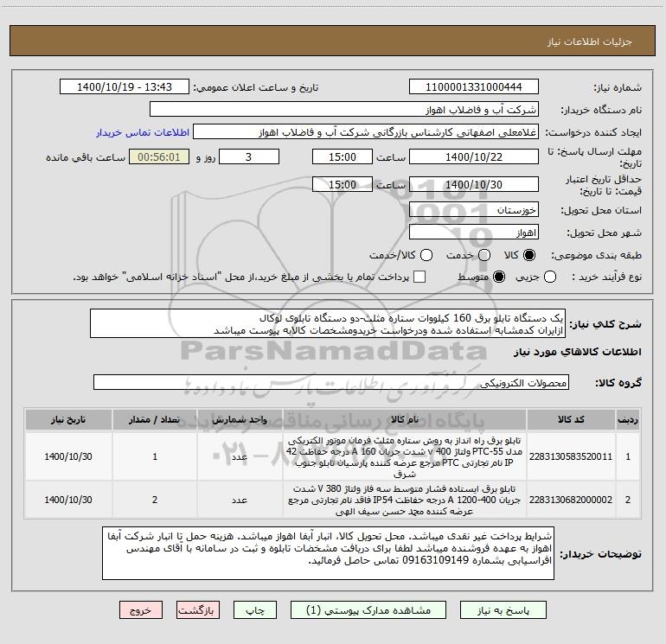Click the remaining time countdown 00:56:01
Viewport: 666px width, 644px height.
159,156
